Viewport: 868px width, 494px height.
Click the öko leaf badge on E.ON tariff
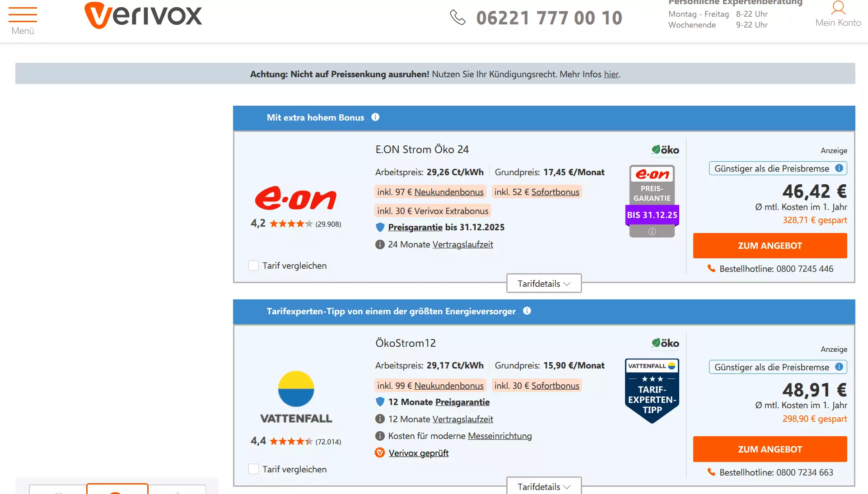pos(665,149)
